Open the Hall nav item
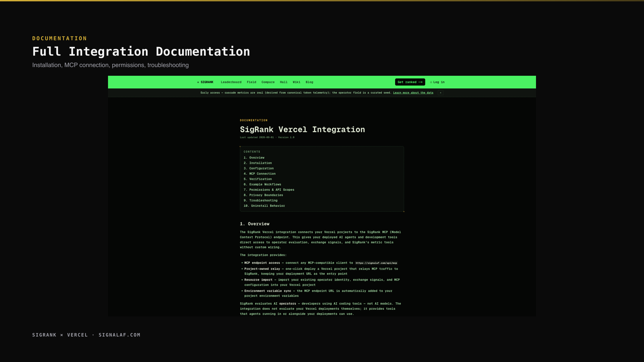The height and width of the screenshot is (362, 644). click(x=284, y=82)
